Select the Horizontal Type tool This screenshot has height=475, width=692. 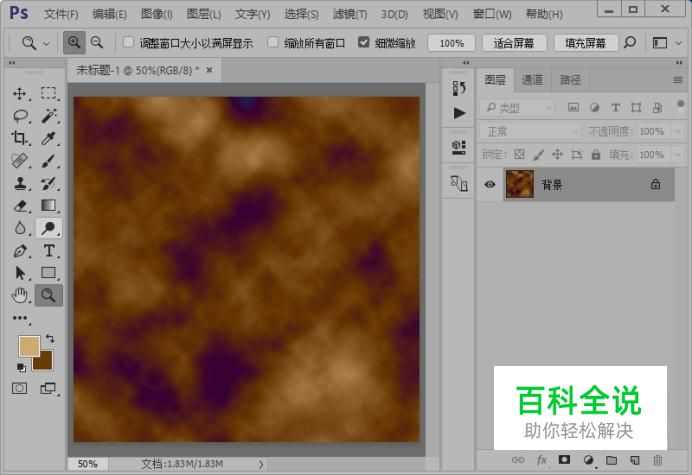pyautogui.click(x=49, y=251)
